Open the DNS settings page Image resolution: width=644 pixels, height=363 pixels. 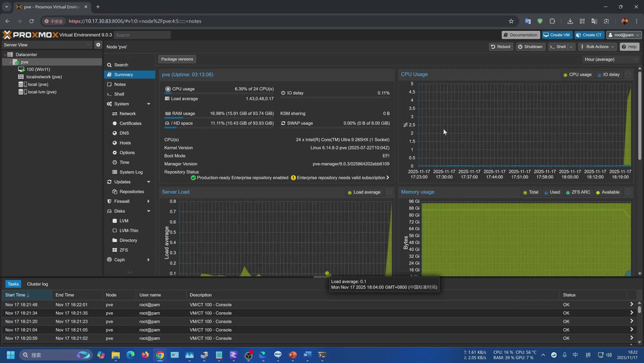coord(124,133)
